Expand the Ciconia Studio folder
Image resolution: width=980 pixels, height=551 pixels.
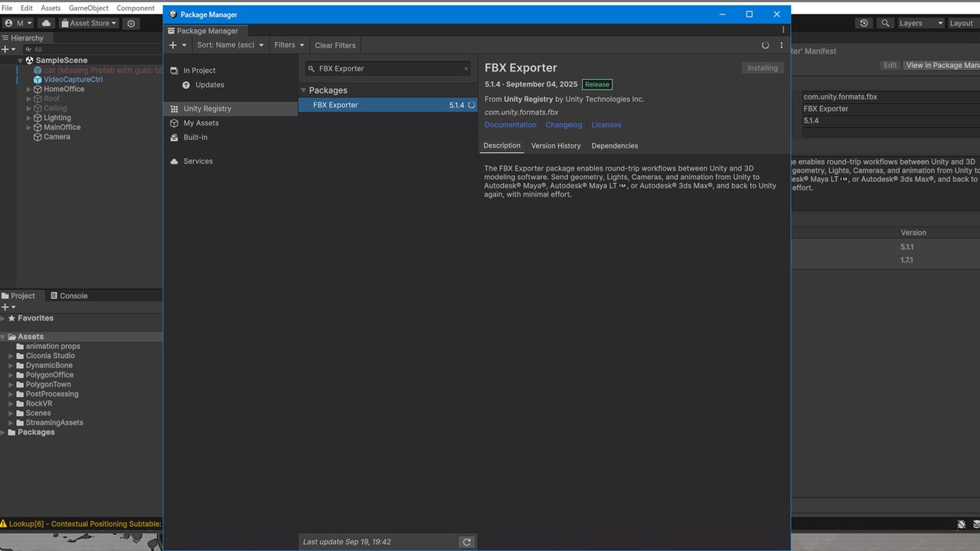tap(11, 356)
